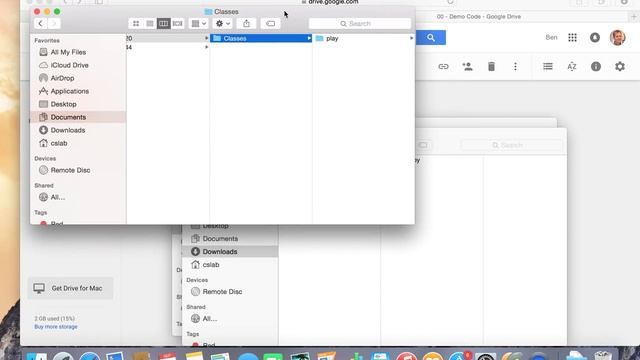The height and width of the screenshot is (360, 640).
Task: Go forward in the Classes Finder window
Action: pos(54,23)
